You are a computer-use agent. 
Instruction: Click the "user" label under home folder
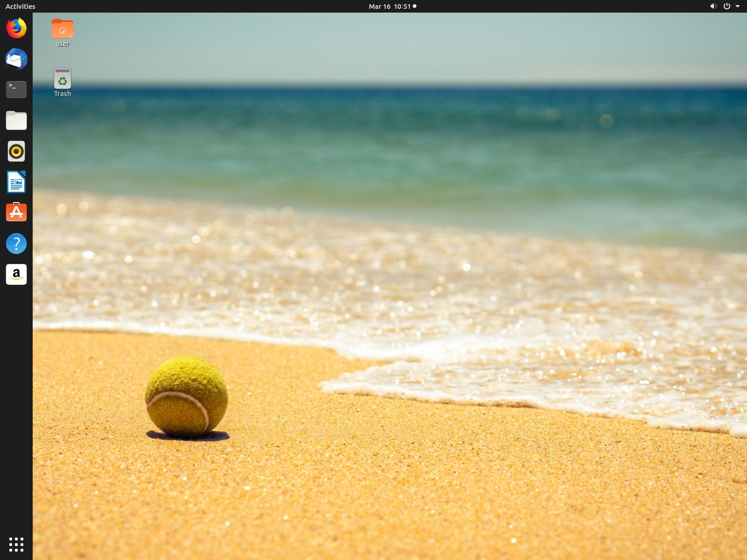[63, 44]
